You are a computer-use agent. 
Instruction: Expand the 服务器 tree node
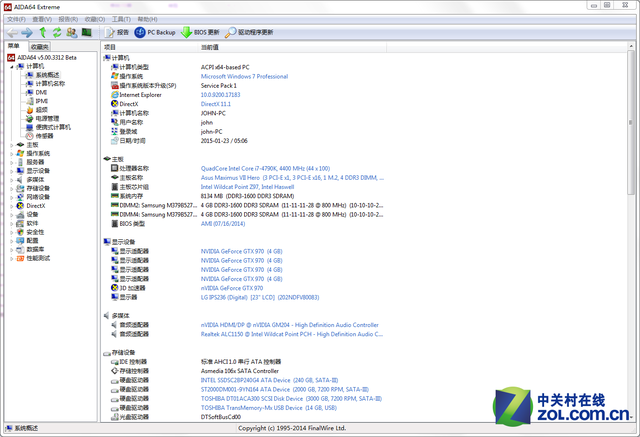[11, 162]
